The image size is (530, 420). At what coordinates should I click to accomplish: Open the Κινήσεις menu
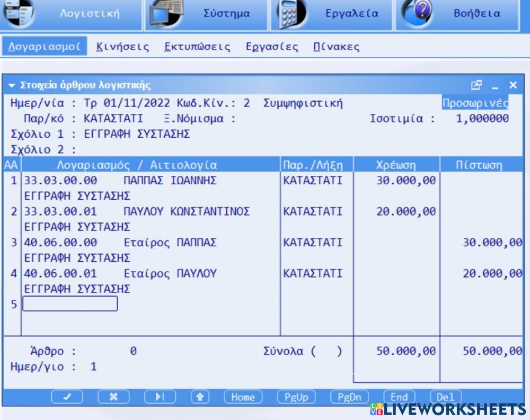point(122,47)
